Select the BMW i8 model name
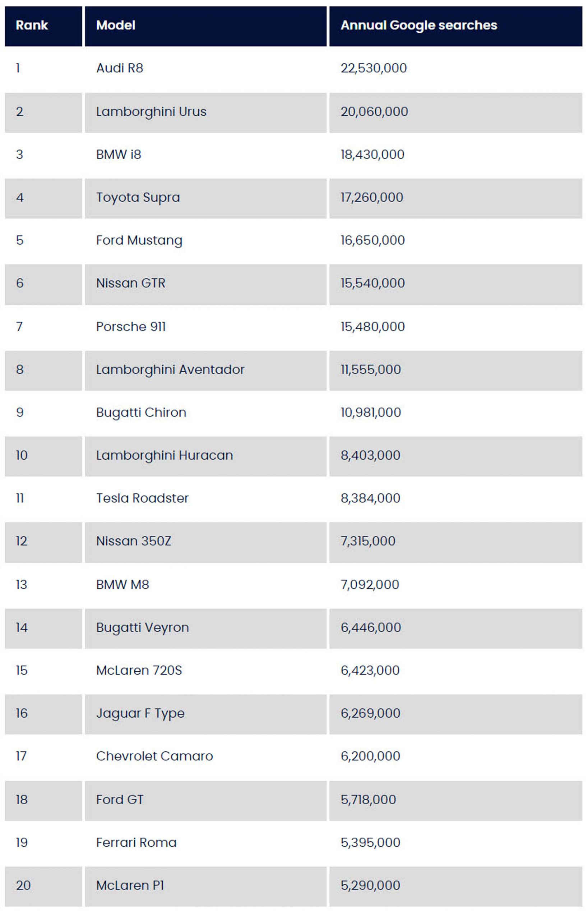The image size is (588, 920). pos(119,155)
